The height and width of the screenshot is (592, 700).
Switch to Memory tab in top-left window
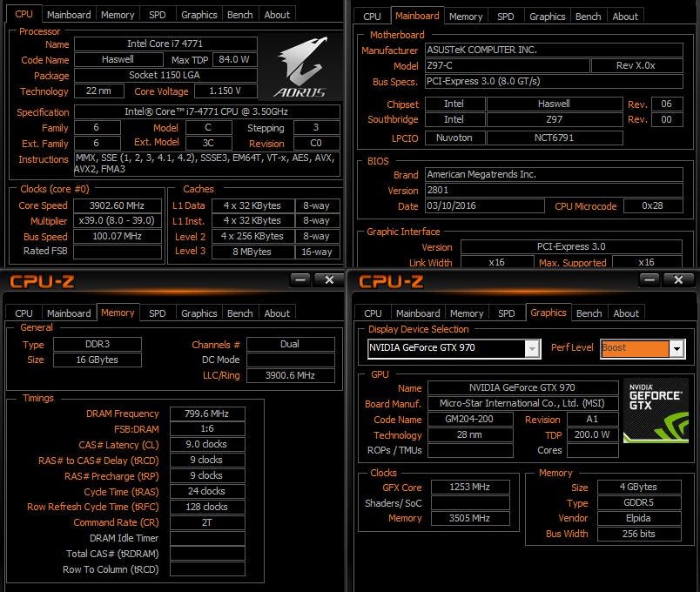point(118,15)
